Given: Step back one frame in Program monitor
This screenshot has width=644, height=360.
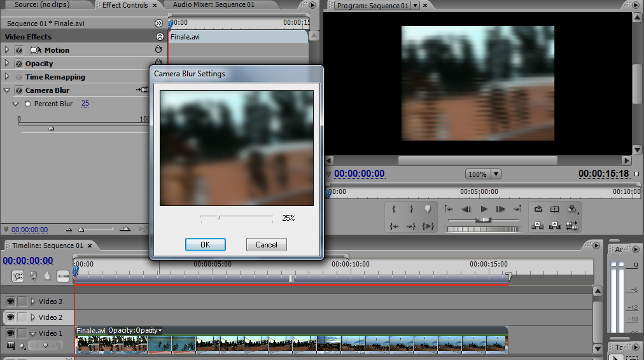Looking at the screenshot, I should pos(466,209).
